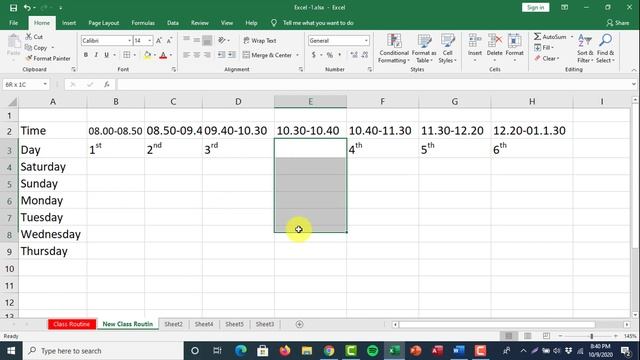Screen dimensions: 640x360
Task: Open the Orientation text rotation tool
Action: [x=222, y=40]
